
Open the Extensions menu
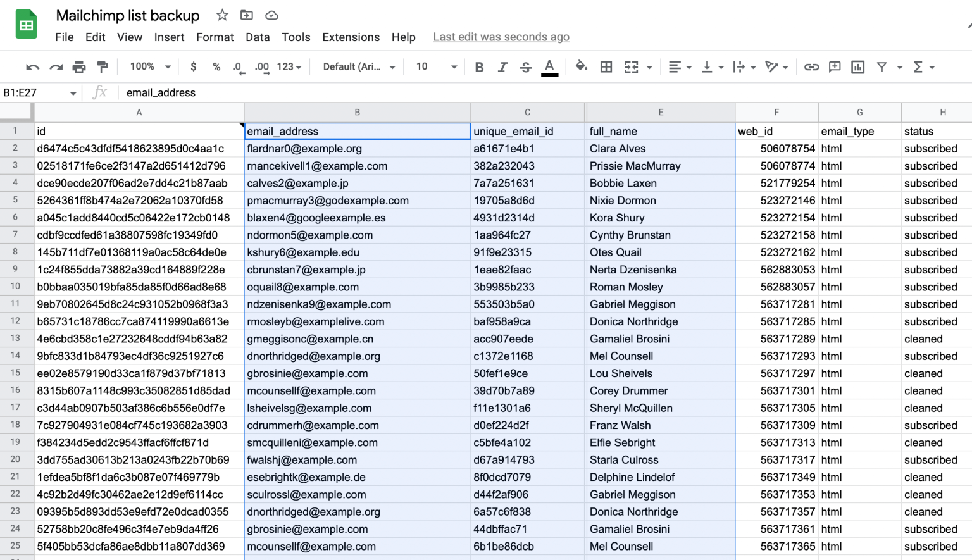click(x=351, y=37)
